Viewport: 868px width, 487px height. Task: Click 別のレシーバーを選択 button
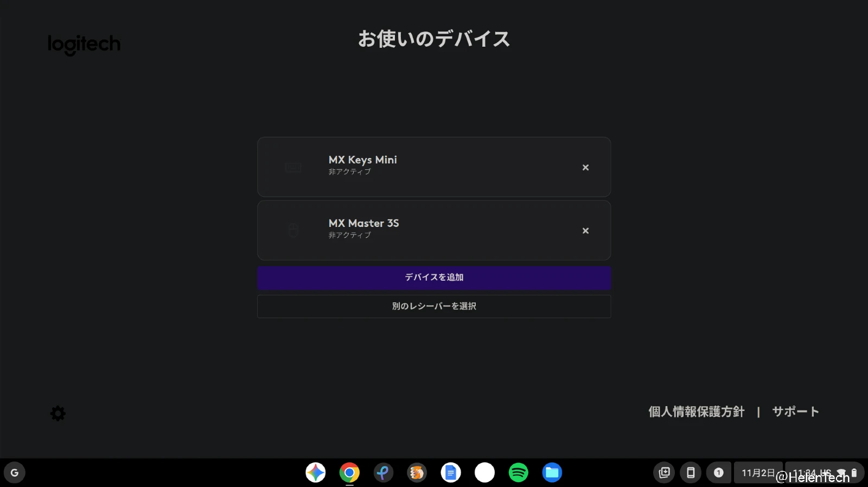[x=434, y=306]
